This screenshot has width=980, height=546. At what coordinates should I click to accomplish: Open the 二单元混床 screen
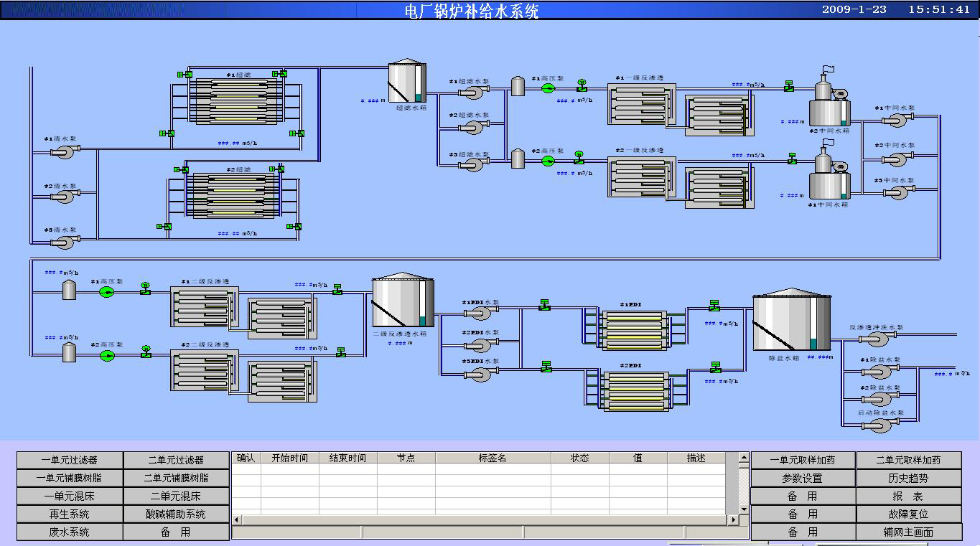(176, 496)
